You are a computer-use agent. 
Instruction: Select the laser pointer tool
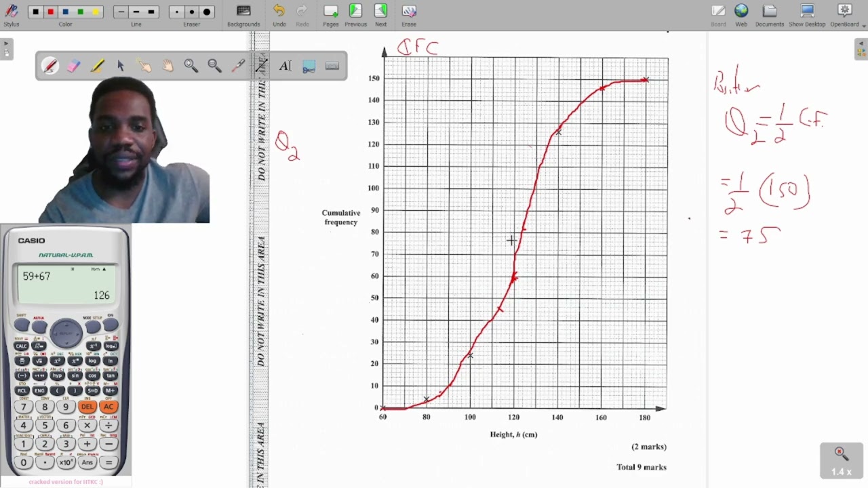(x=238, y=66)
